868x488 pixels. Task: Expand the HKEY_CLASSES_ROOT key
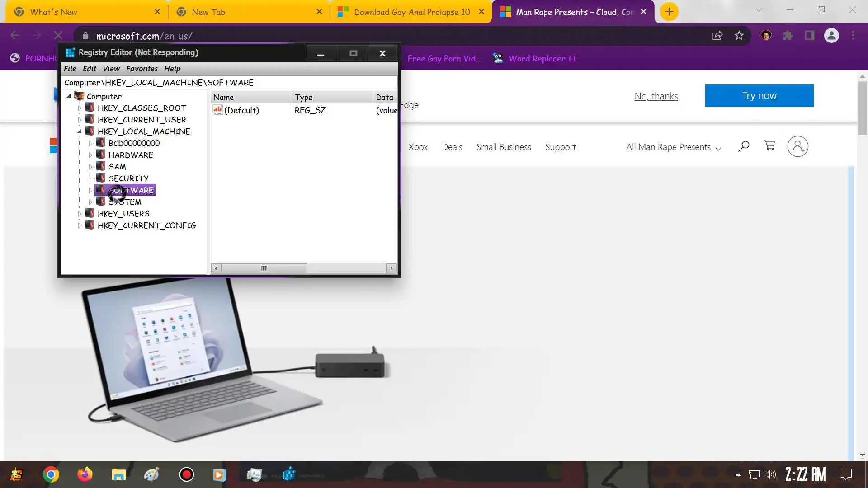80,108
